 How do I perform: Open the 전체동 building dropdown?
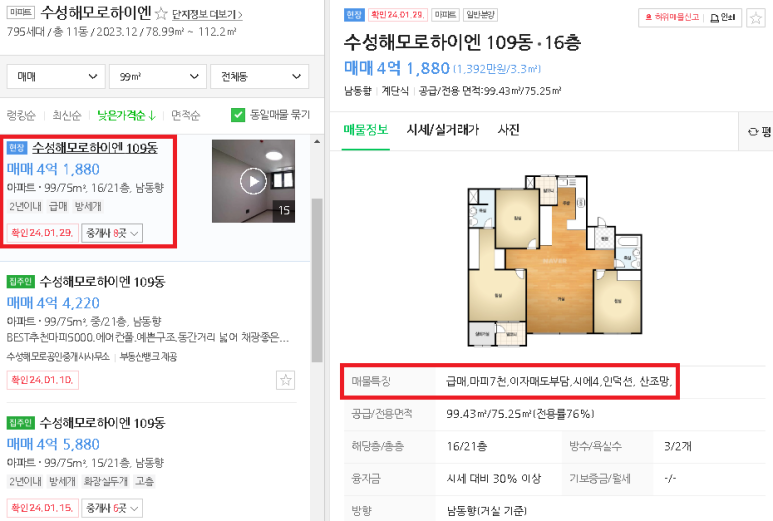(x=259, y=76)
